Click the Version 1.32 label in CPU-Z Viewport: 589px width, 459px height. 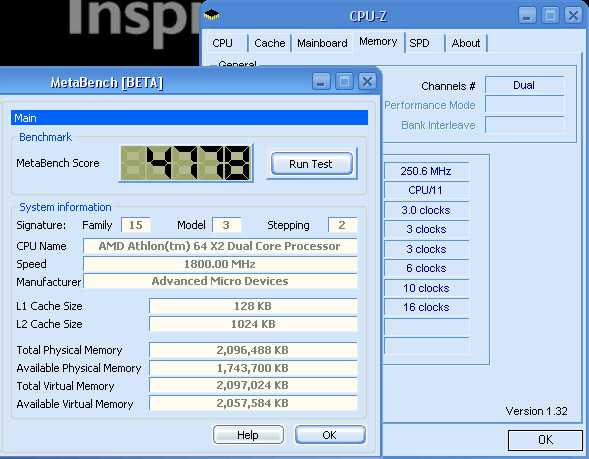coord(536,411)
